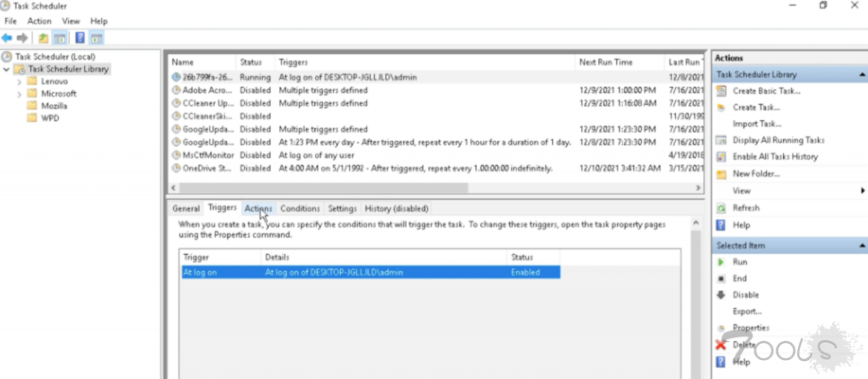Click Enable All Tasks History
The width and height of the screenshot is (868, 379).
tap(774, 156)
